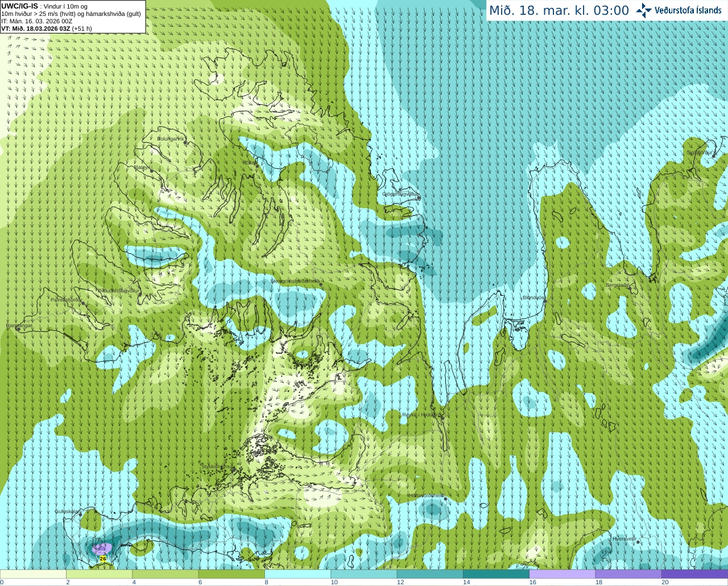728x586 pixels.
Task: Click the 'Mið. 18. mar. kl. 03:00' date header
Action: click(x=559, y=11)
